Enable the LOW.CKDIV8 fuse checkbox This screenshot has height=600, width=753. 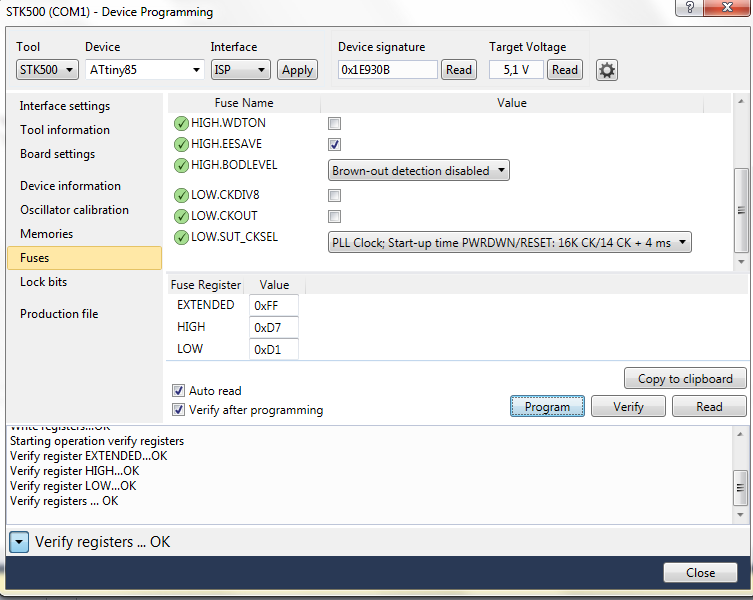(334, 196)
